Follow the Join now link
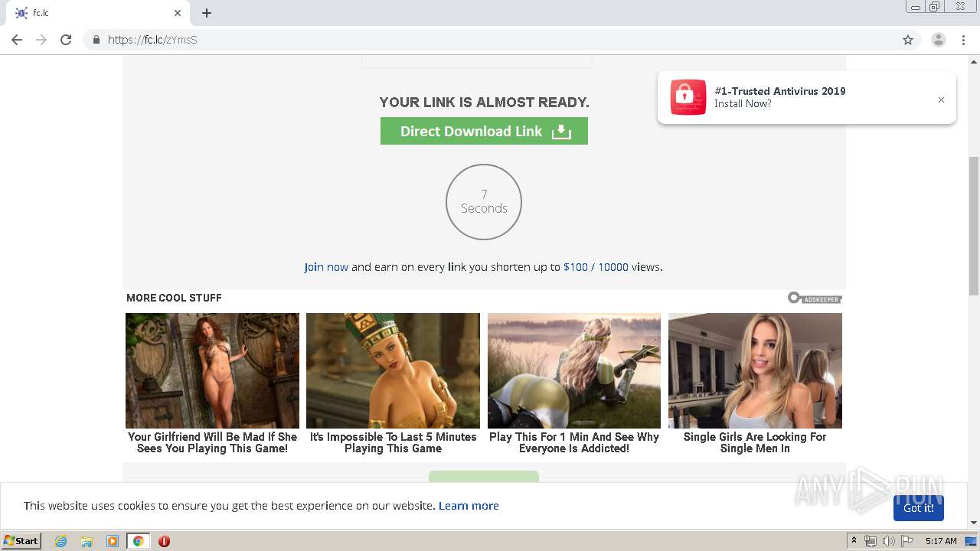 tap(326, 267)
